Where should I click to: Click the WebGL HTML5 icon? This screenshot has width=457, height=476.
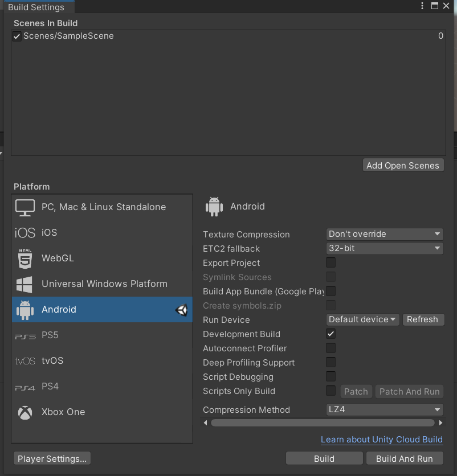pos(25,258)
